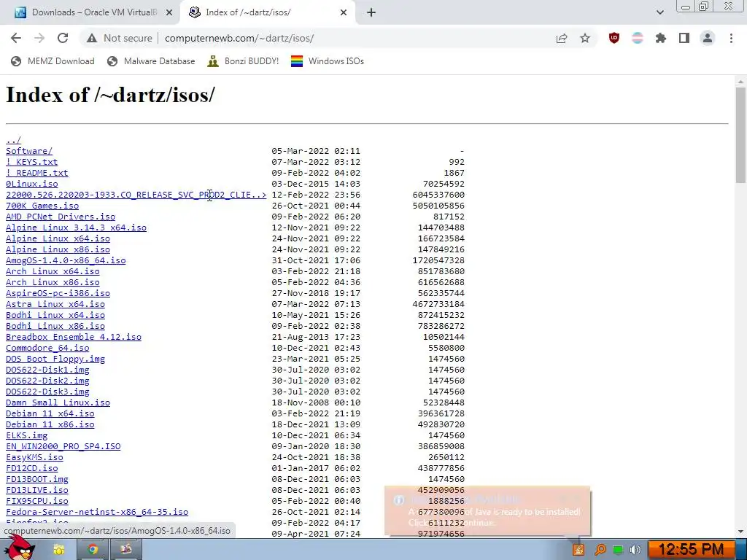
Task: Download FIX95CPU.iso
Action: (x=36, y=502)
